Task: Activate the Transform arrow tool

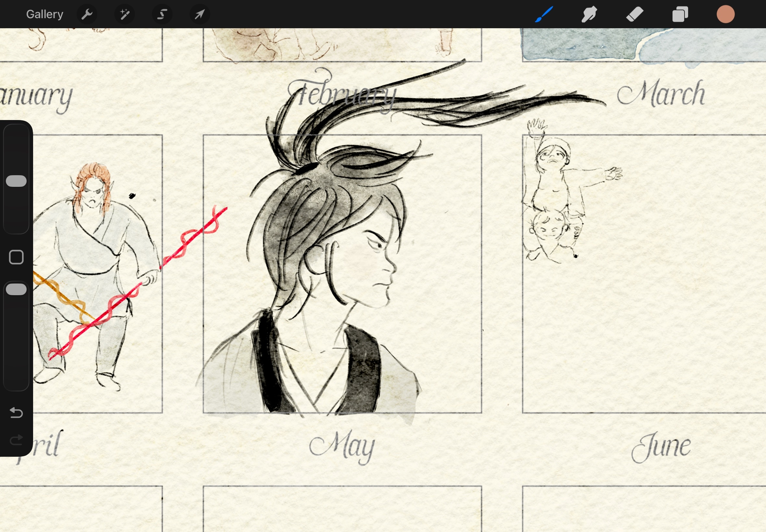Action: click(x=200, y=14)
